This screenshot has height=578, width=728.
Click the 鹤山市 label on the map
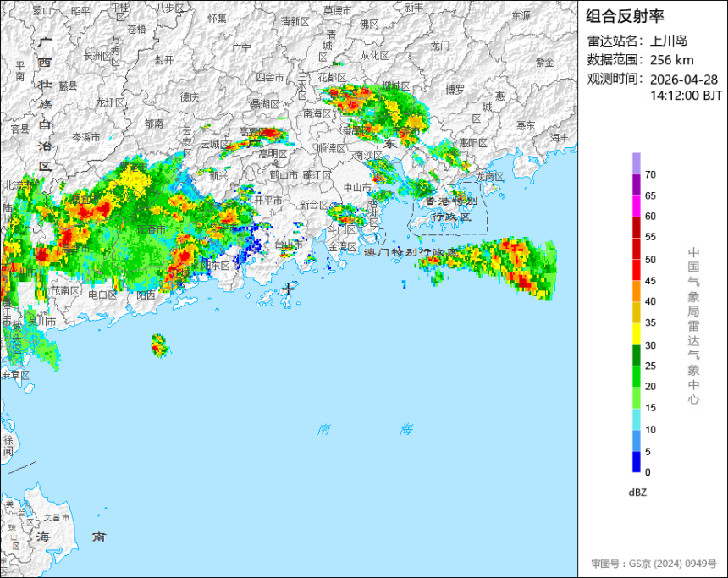[284, 175]
